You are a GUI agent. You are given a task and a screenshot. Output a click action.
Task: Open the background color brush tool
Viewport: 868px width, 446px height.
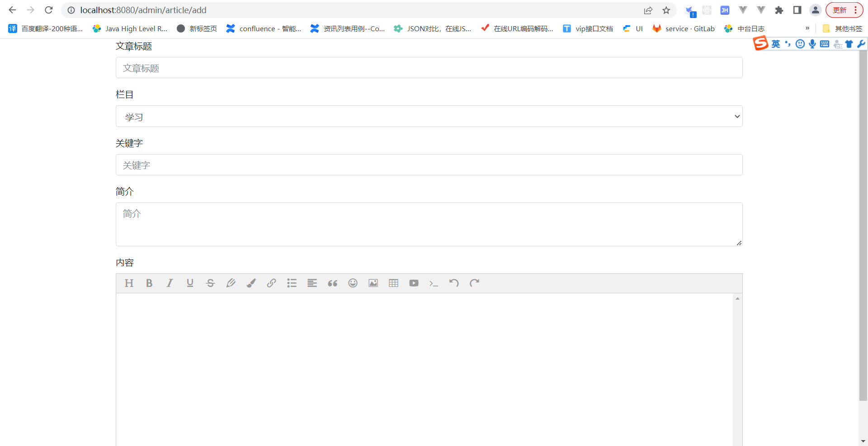251,283
